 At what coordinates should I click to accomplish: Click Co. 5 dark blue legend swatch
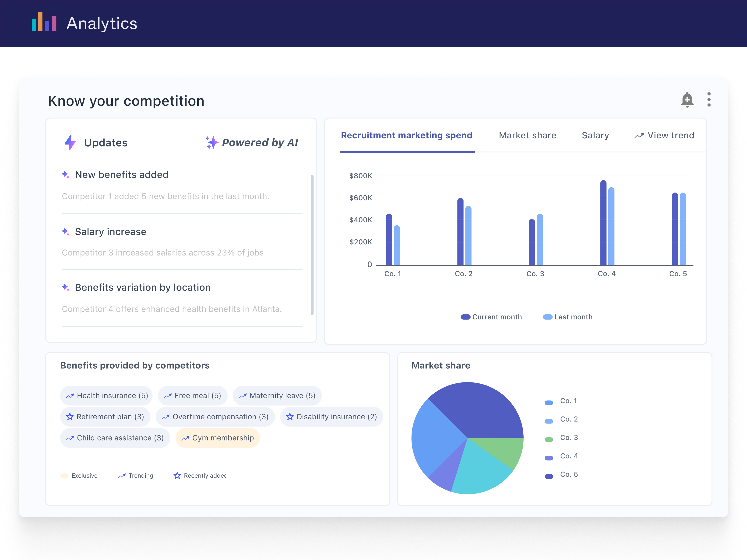click(549, 476)
